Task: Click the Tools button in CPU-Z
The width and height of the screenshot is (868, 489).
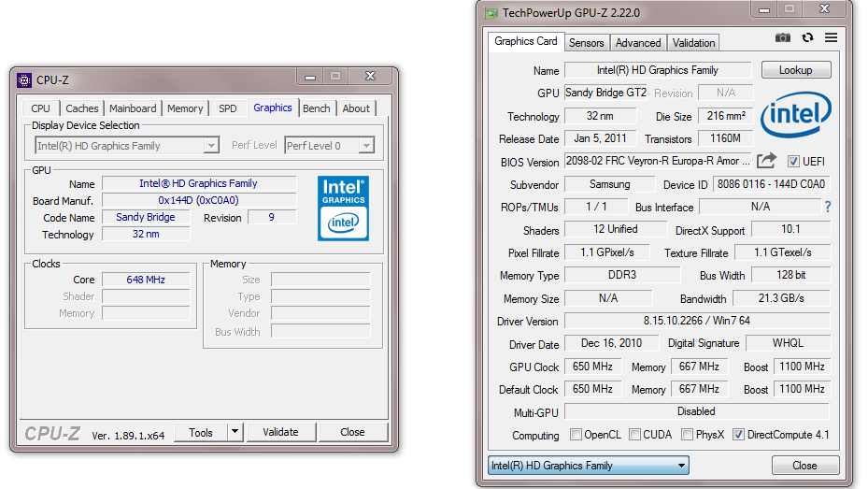Action: pos(201,432)
